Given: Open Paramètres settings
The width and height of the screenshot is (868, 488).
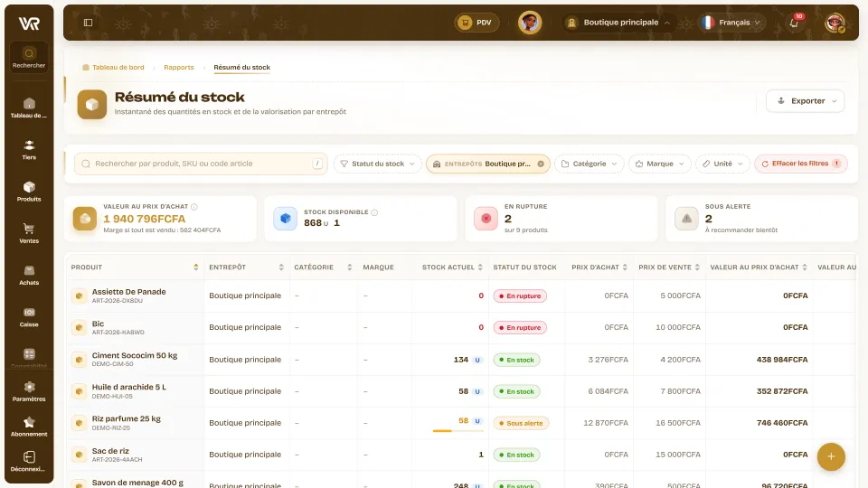Looking at the screenshot, I should [x=29, y=391].
